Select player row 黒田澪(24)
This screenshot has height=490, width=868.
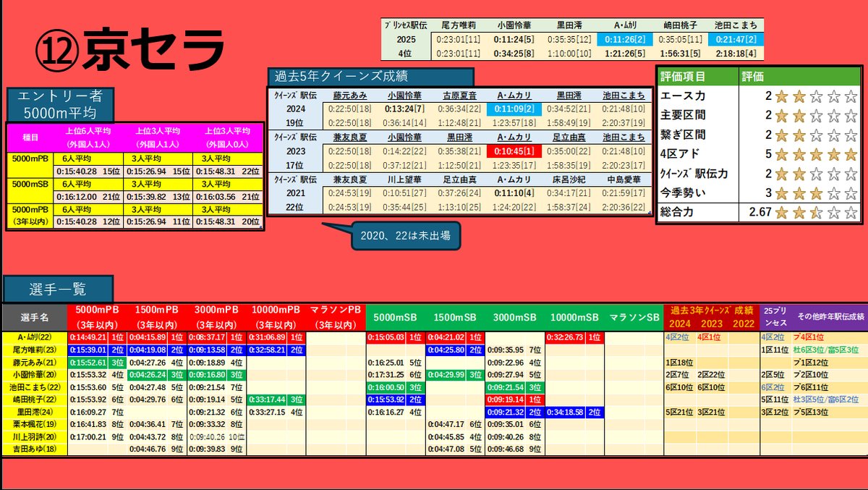pos(434,412)
